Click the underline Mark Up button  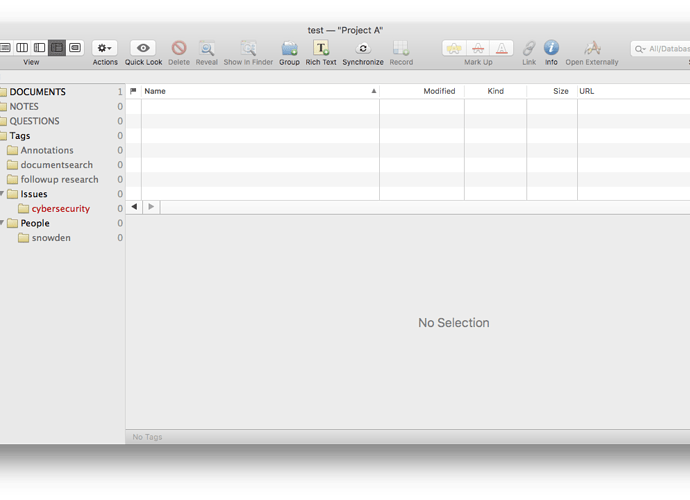coord(502,48)
